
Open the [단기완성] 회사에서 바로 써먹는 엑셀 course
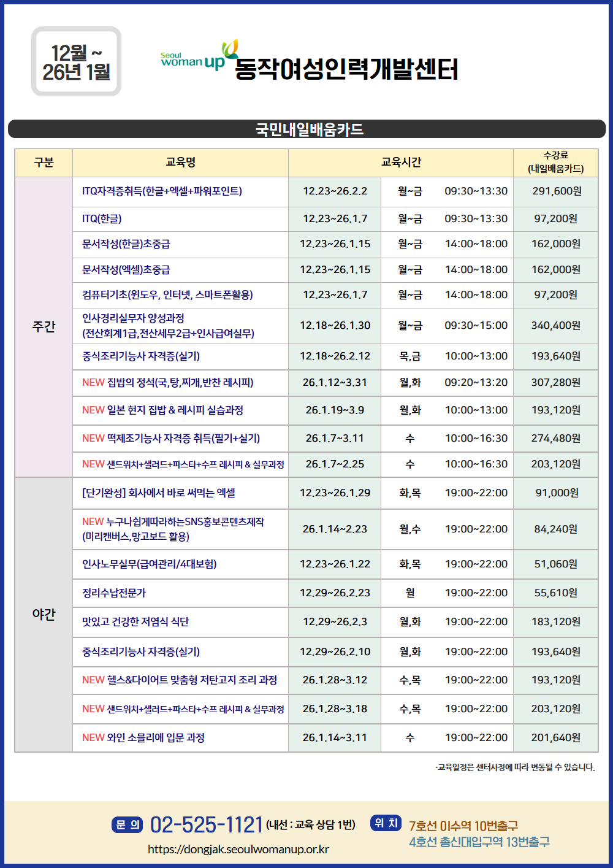159,493
